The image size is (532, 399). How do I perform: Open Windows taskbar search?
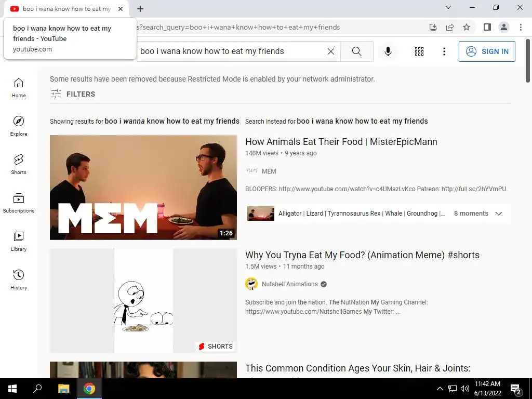[37, 389]
